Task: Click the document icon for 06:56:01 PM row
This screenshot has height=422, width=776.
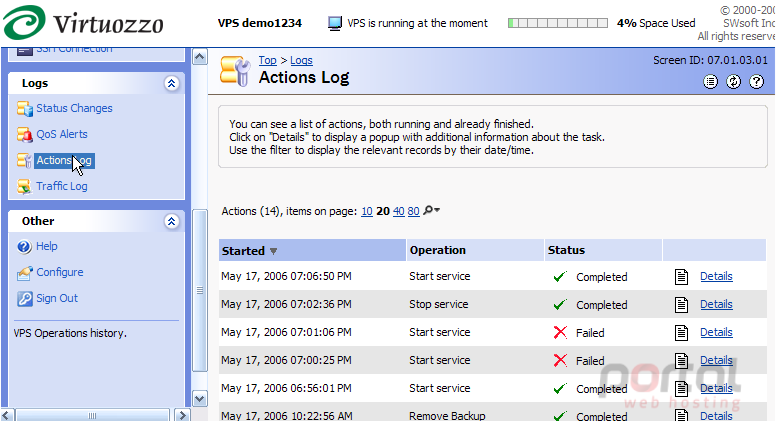Action: pos(681,389)
